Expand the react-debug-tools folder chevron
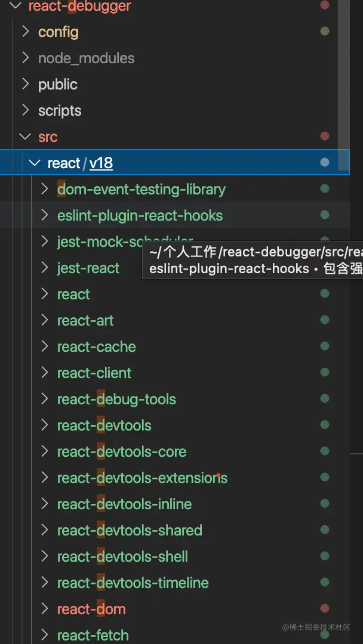Screen dimensions: 363x644 click(44, 399)
